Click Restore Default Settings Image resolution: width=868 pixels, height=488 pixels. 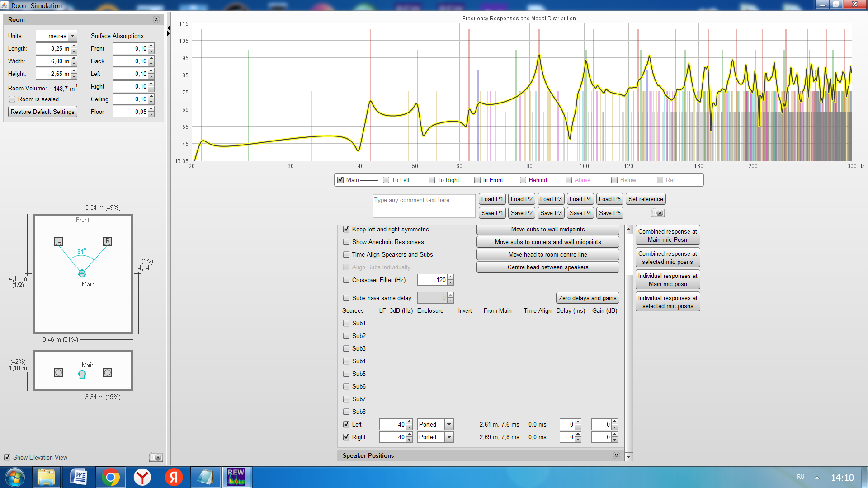click(x=42, y=112)
